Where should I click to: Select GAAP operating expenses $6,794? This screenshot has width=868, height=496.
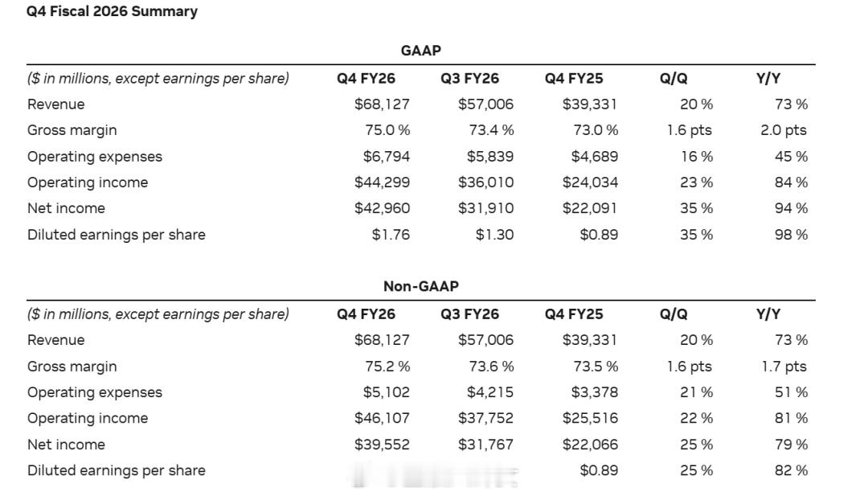(387, 157)
